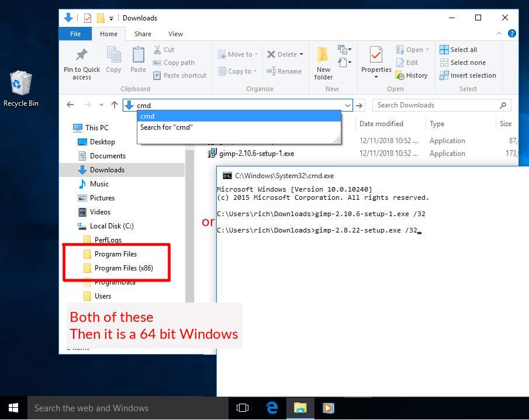Open the File menu tab

click(x=75, y=34)
